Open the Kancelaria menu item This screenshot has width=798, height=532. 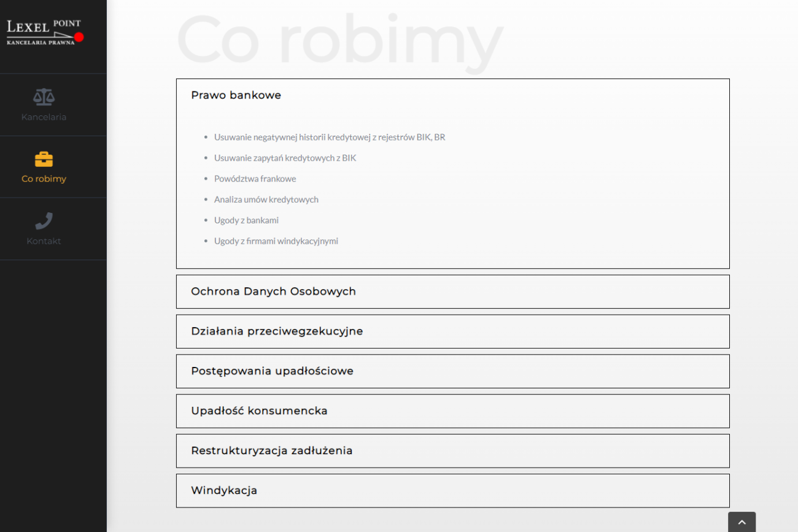[x=44, y=117]
